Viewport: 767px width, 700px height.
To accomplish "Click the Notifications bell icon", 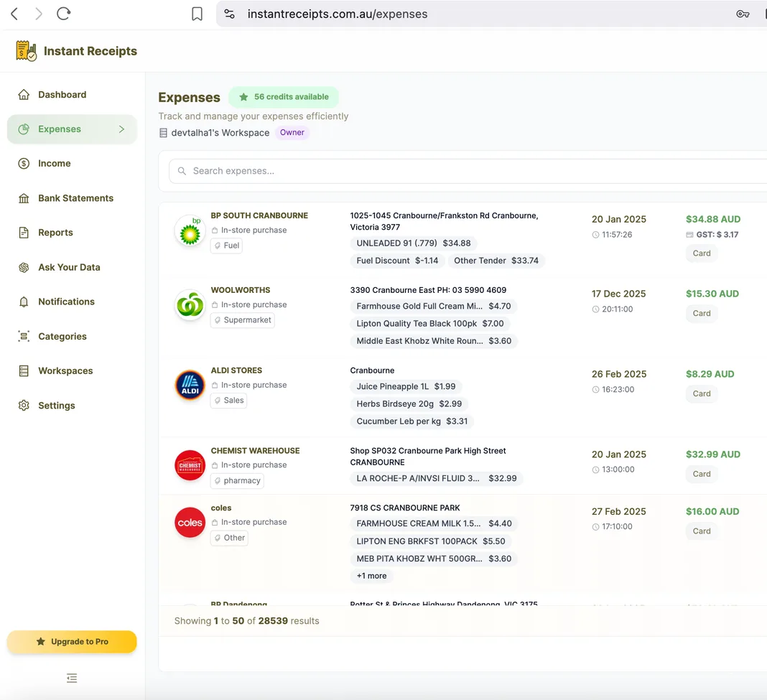I will pyautogui.click(x=24, y=302).
